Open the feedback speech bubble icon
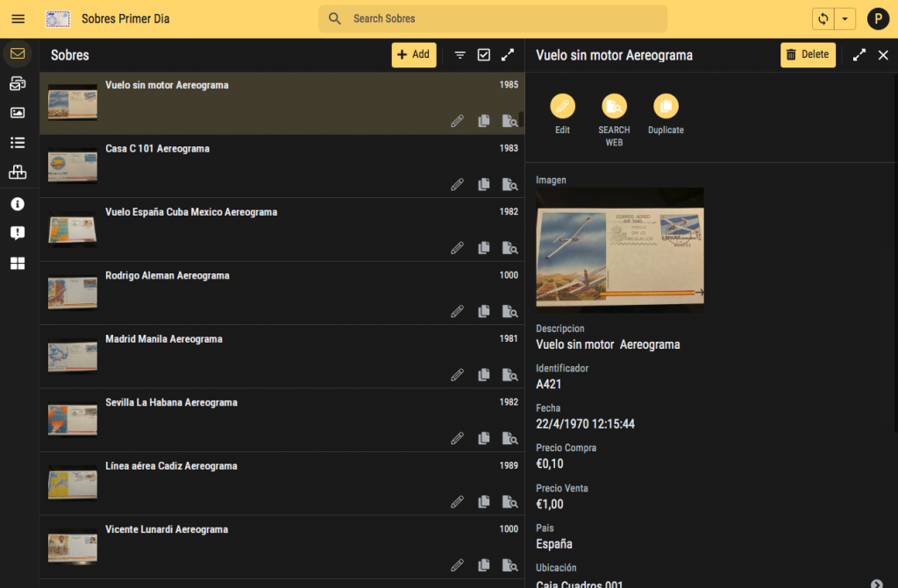 click(x=18, y=233)
